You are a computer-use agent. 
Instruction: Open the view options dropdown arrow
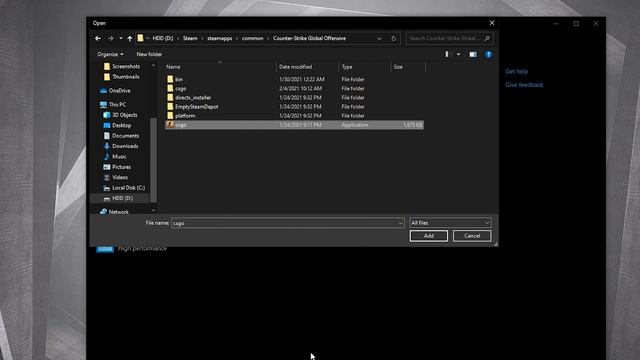(x=458, y=54)
